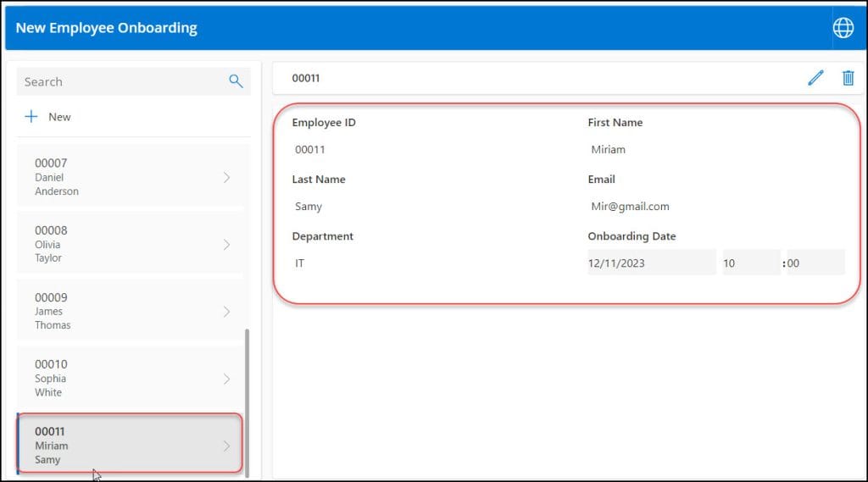
Task: Click the Last Name value Samy
Action: point(309,207)
